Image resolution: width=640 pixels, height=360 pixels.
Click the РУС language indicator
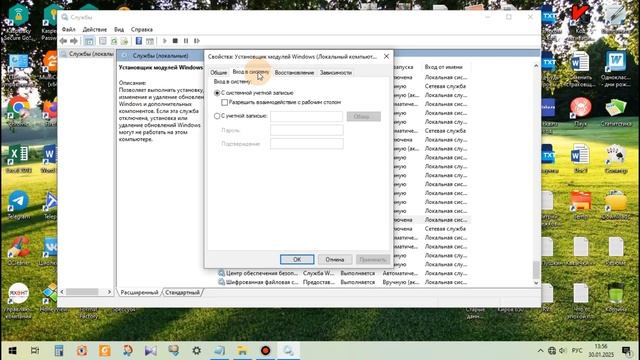tap(577, 351)
